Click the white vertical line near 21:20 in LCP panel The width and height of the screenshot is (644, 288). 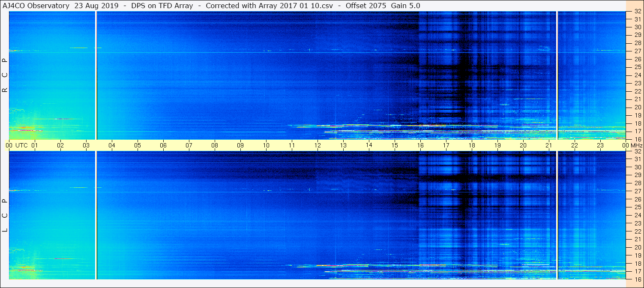pyautogui.click(x=557, y=214)
